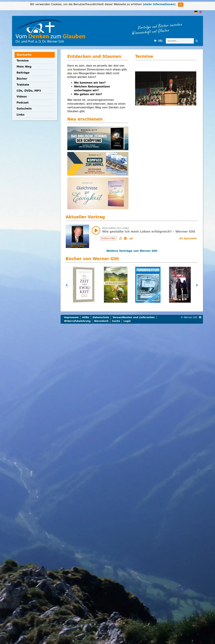This screenshot has height=644, width=215.
Task: Open the 'Kompass zum Himmel' banner
Action: [x=98, y=164]
